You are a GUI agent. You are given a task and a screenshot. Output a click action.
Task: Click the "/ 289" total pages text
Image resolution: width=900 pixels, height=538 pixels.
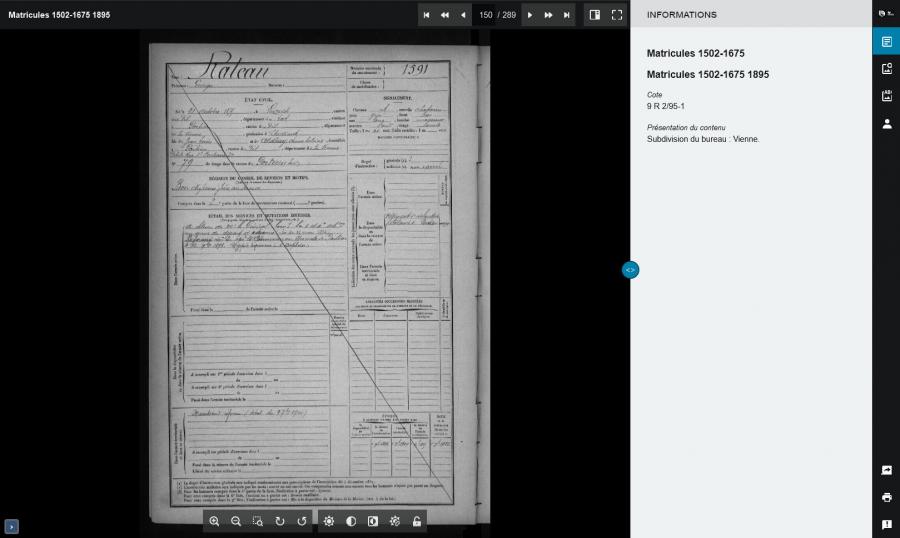(x=506, y=15)
